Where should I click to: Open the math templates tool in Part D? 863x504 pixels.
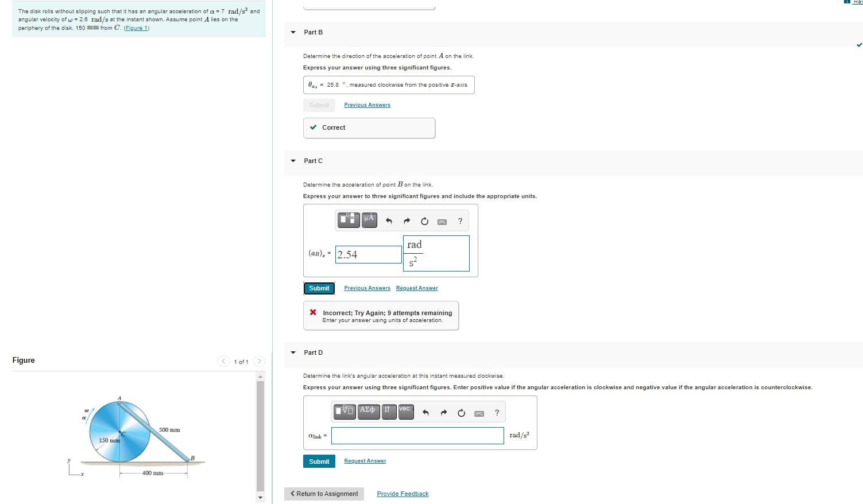(x=345, y=412)
